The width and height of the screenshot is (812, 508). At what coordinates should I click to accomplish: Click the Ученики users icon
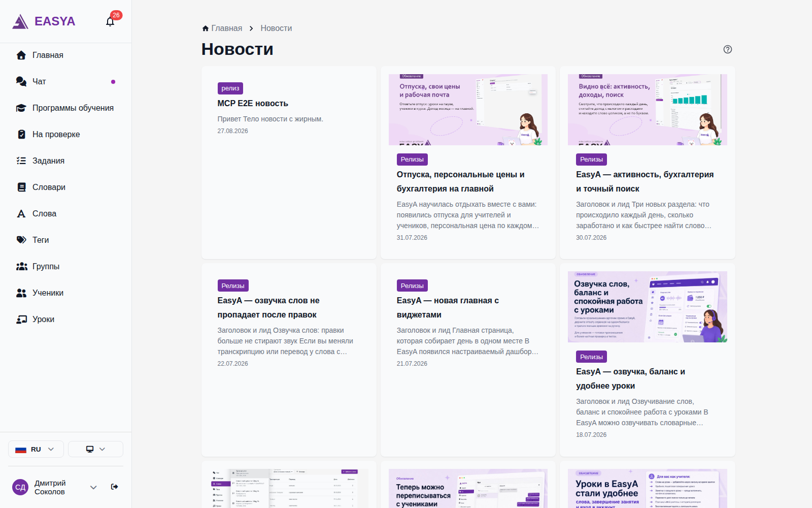pos(21,293)
